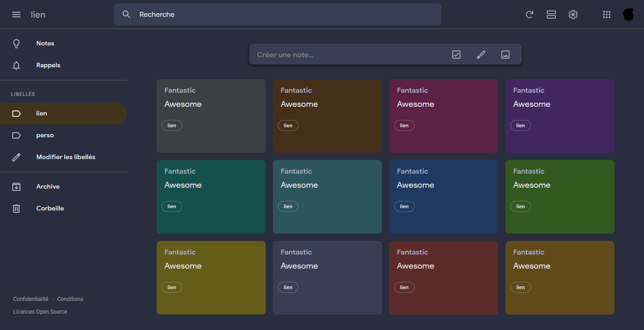644x330 pixels.
Task: Open the hamburger navigation menu
Action: click(16, 14)
